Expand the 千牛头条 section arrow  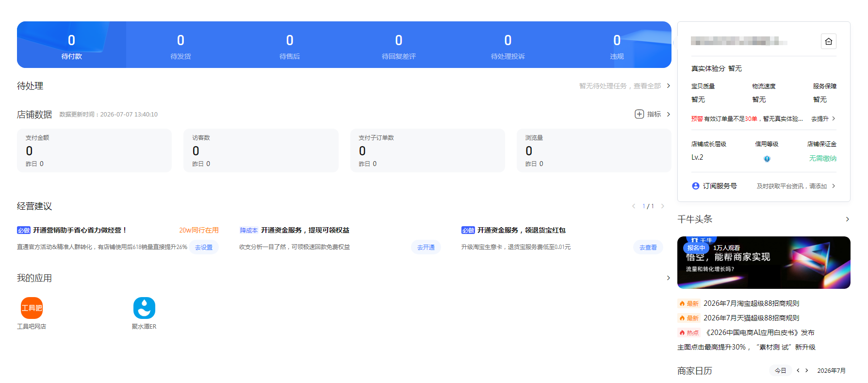[847, 219]
